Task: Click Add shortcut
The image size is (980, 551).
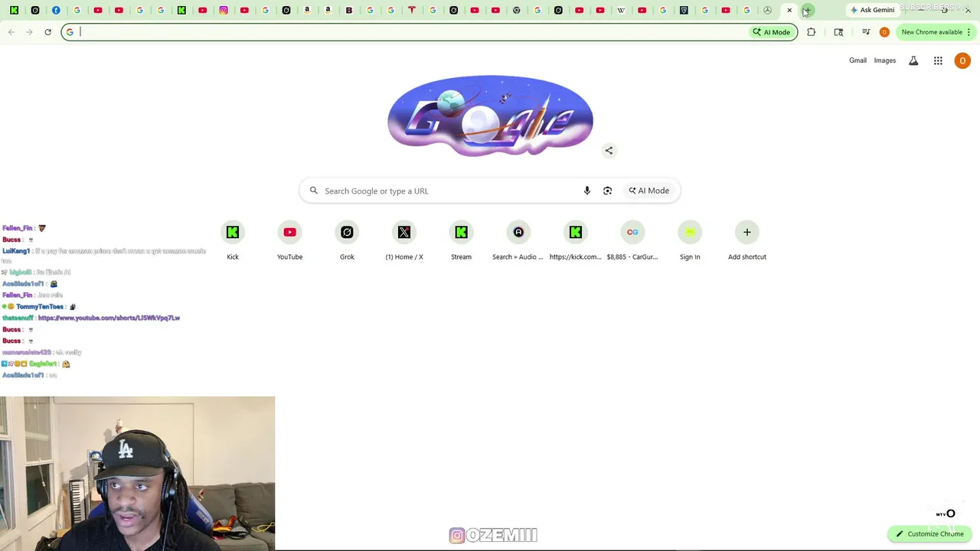Action: pos(747,240)
